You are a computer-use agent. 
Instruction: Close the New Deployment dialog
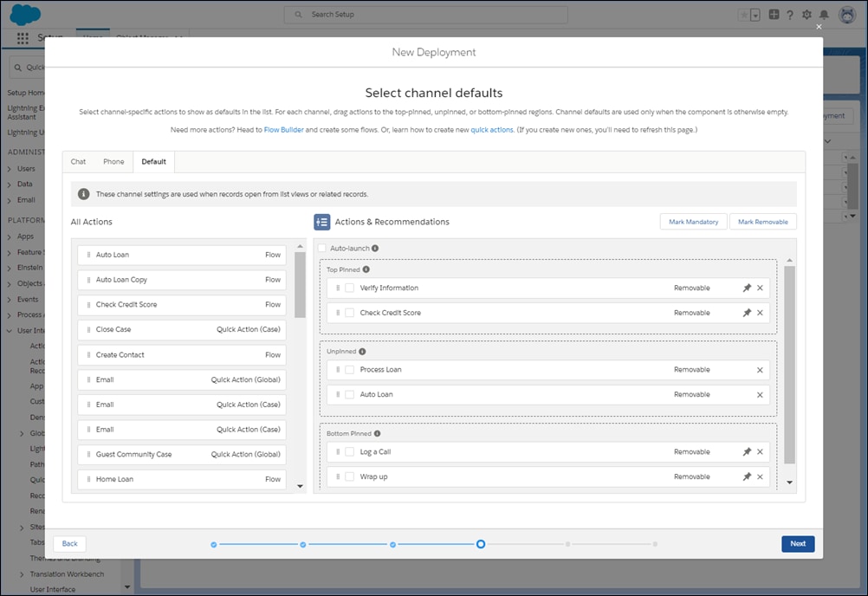[x=819, y=27]
